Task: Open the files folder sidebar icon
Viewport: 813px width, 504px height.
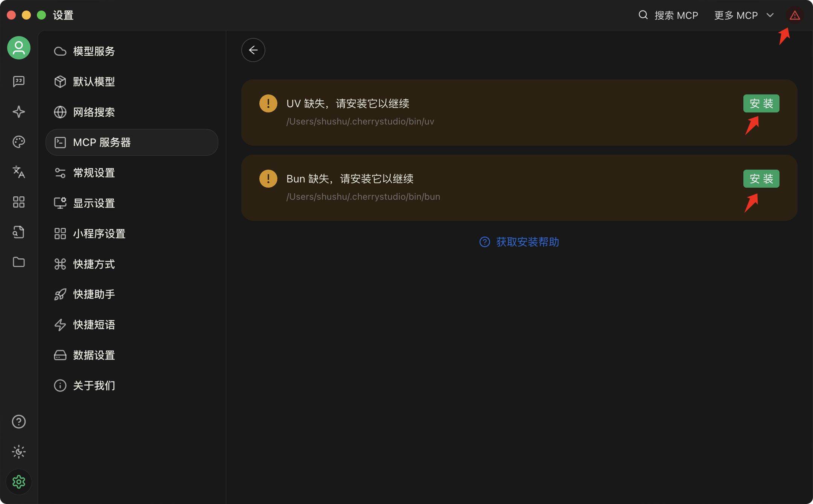Action: click(x=19, y=262)
